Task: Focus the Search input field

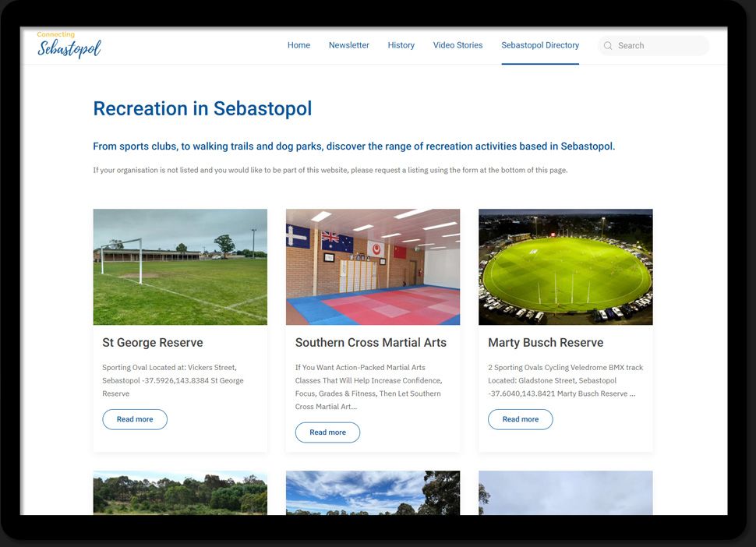Action: tap(653, 46)
